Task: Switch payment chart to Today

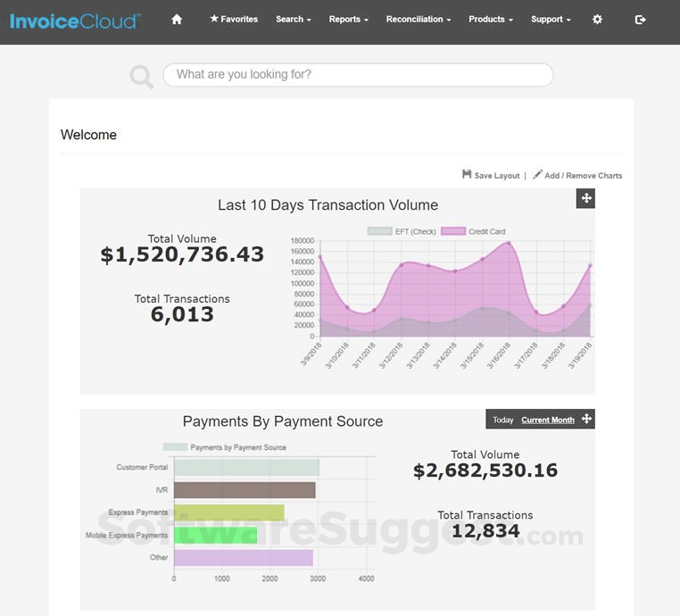Action: click(x=502, y=420)
